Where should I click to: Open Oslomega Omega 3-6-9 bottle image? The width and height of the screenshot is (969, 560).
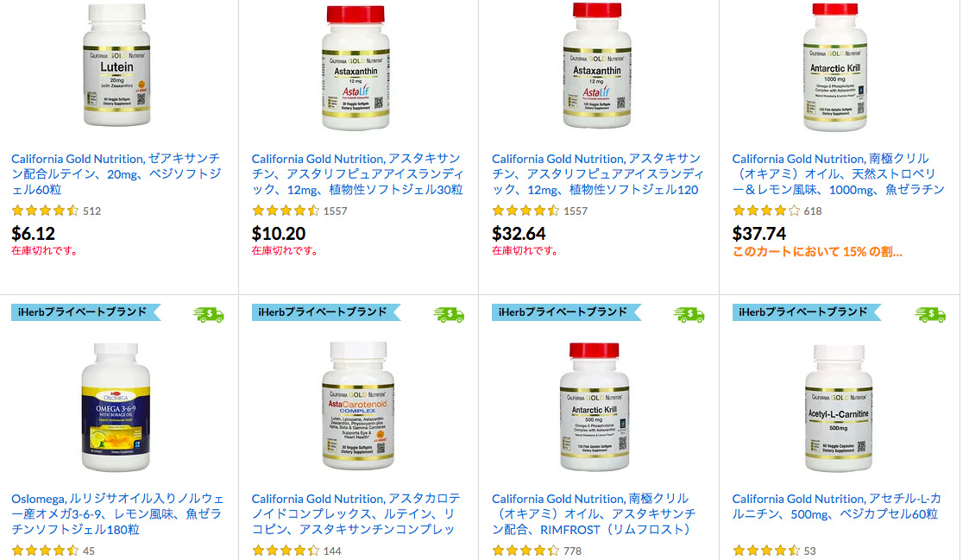click(116, 406)
